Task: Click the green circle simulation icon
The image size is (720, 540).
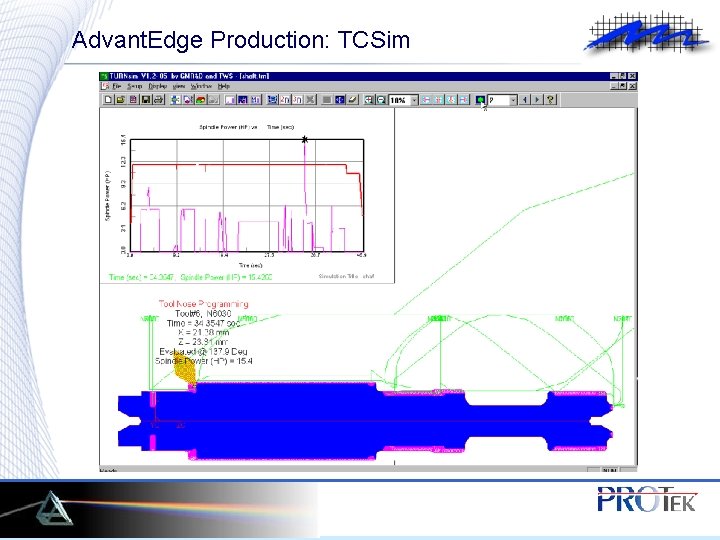Action: coord(481,100)
